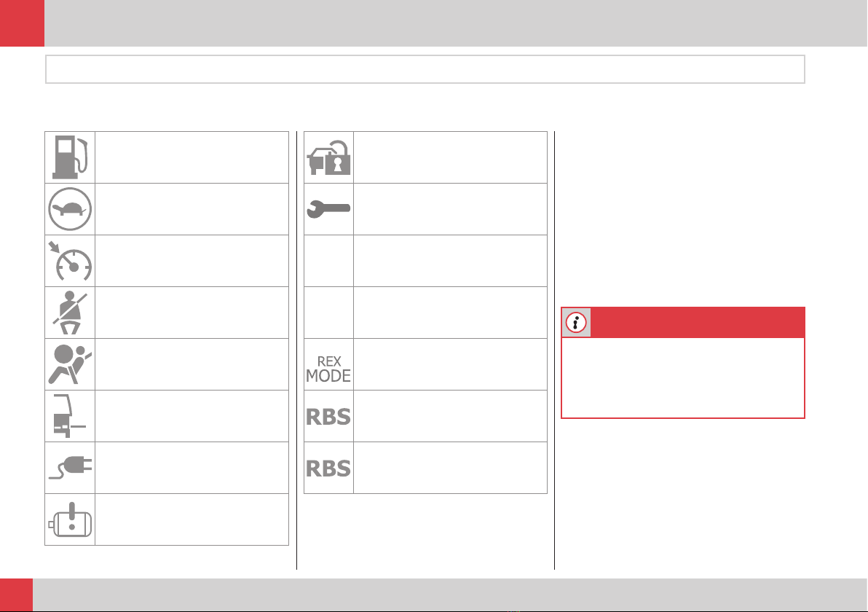Click the speedometer with arrow icon
The height and width of the screenshot is (612, 868).
[x=71, y=261]
